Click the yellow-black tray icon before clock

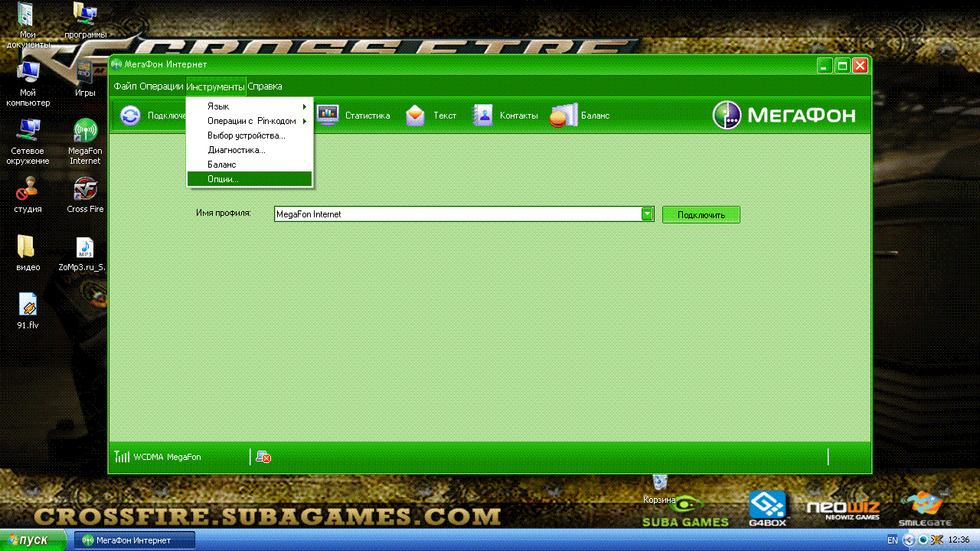(936, 540)
